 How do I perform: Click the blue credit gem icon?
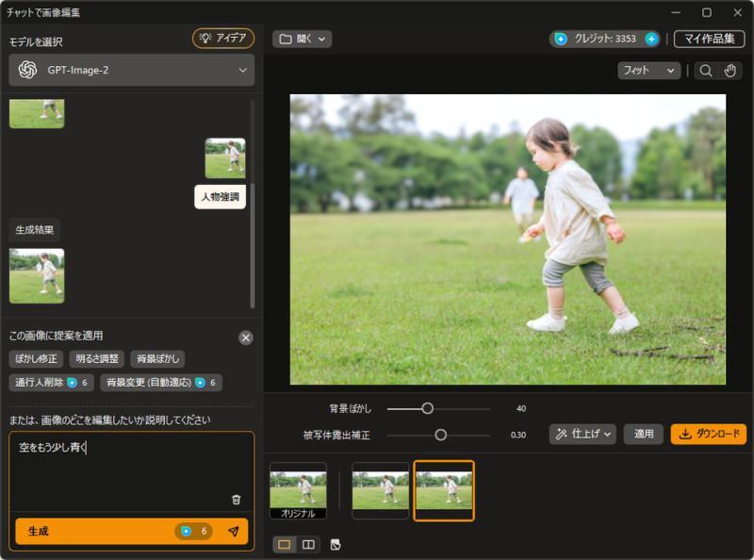point(561,39)
